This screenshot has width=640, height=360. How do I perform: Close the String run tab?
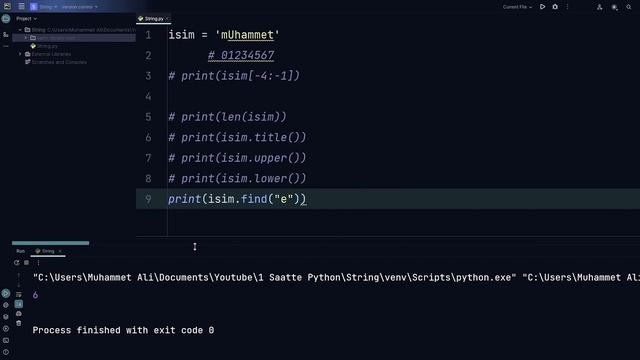[60, 251]
